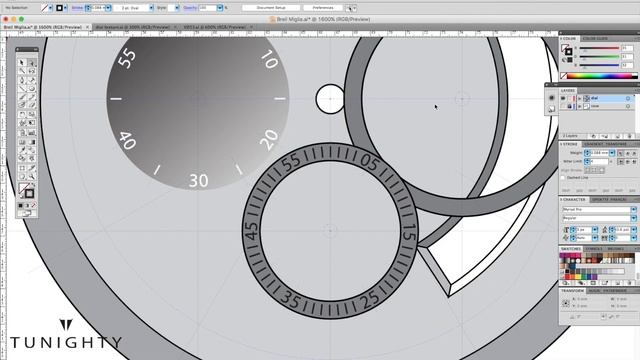This screenshot has height=360, width=640.
Task: Click the R value input field
Action: coord(627,48)
